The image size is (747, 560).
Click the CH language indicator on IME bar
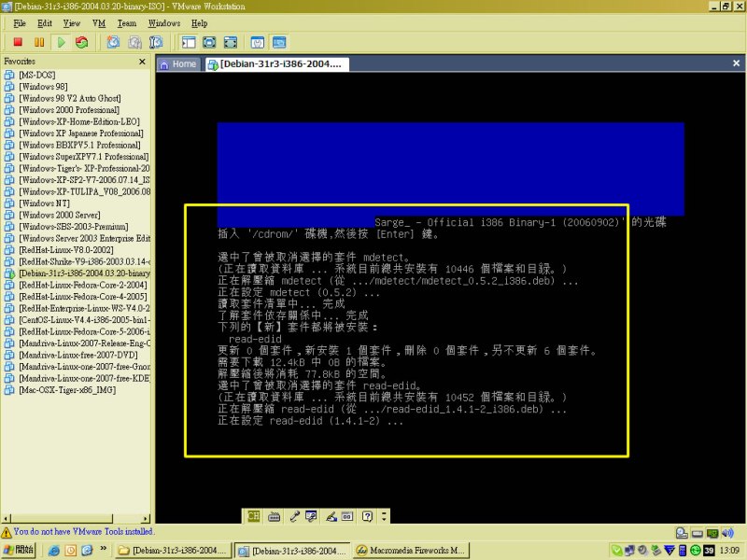point(253,516)
